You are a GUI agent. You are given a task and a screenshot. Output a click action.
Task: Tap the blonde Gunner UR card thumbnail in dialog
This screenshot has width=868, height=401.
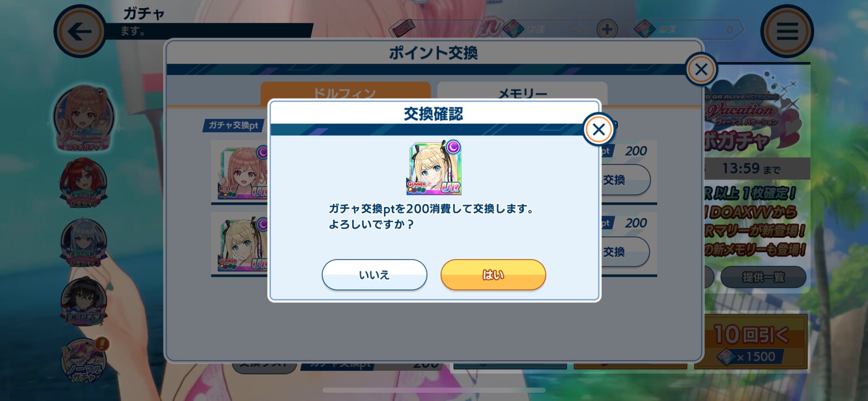434,168
